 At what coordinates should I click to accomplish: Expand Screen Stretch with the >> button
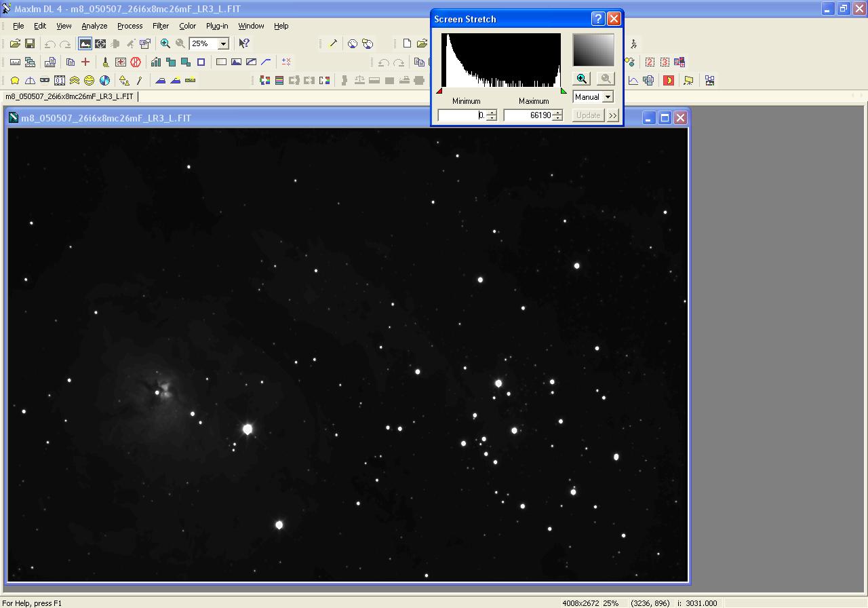click(x=613, y=115)
